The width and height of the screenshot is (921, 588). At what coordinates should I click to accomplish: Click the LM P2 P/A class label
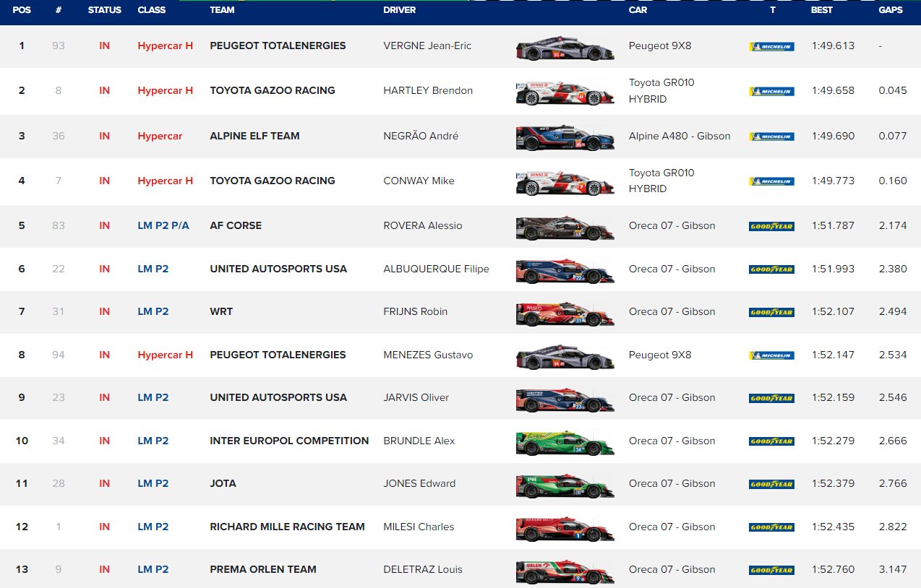pos(163,225)
